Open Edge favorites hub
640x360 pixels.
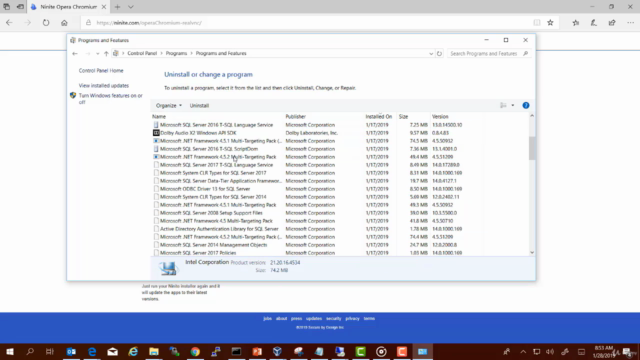pyautogui.click(x=576, y=23)
